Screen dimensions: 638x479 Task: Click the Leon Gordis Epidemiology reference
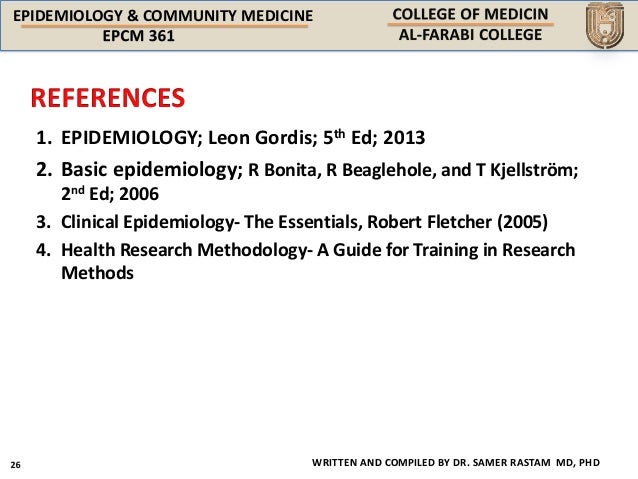click(243, 138)
